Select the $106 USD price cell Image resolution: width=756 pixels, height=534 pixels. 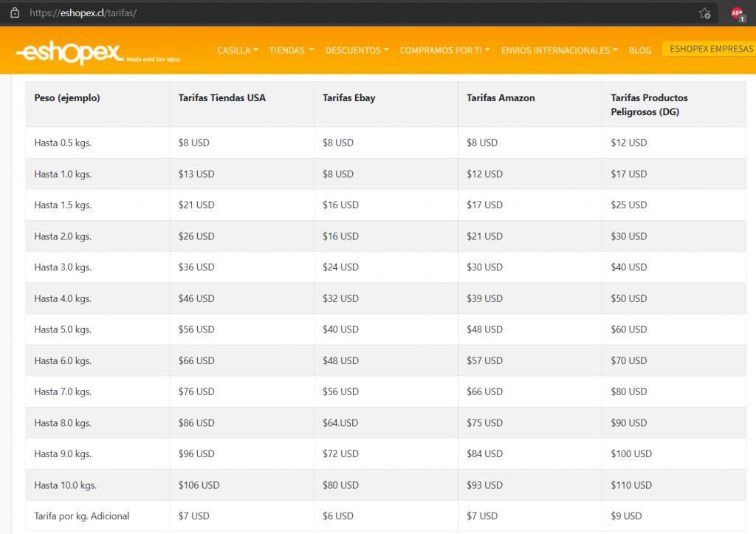pyautogui.click(x=199, y=485)
